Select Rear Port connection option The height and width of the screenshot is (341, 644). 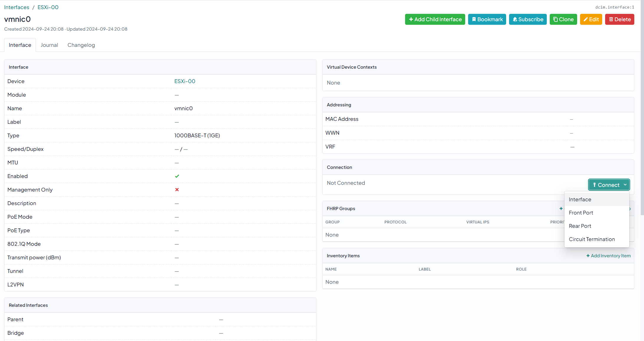(x=580, y=226)
